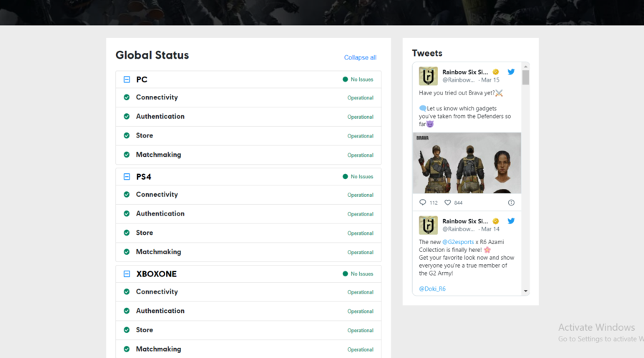The height and width of the screenshot is (358, 644).
Task: Click PC Connectivity green check icon
Action: pos(127,97)
